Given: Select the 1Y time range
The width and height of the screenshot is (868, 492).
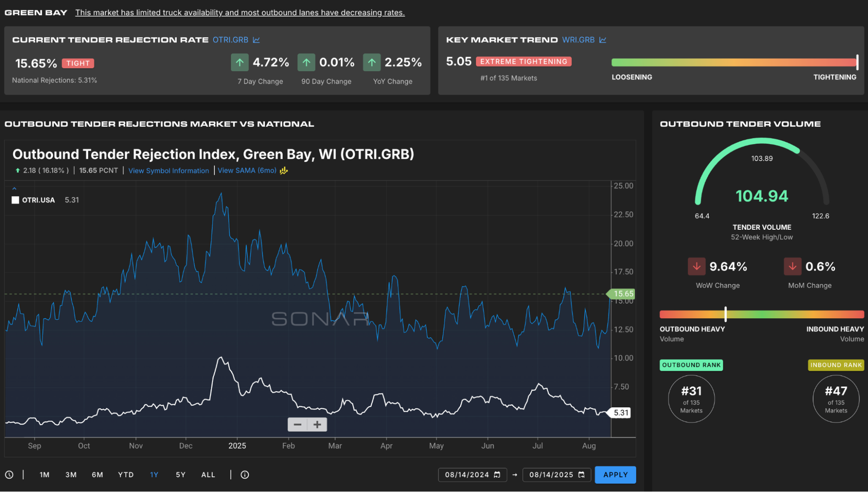Looking at the screenshot, I should (154, 475).
